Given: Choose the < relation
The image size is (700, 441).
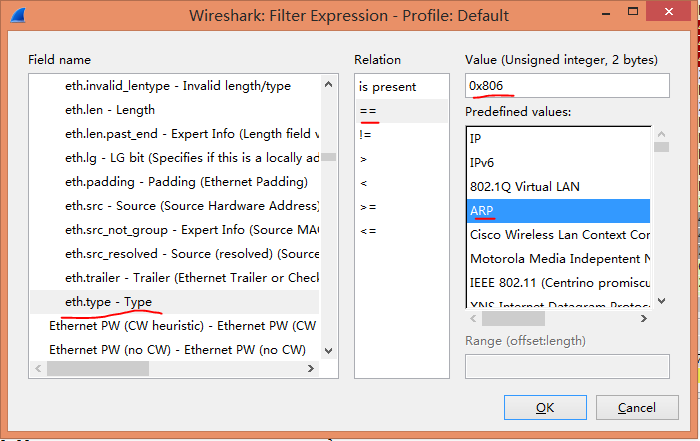Looking at the screenshot, I should point(402,183).
